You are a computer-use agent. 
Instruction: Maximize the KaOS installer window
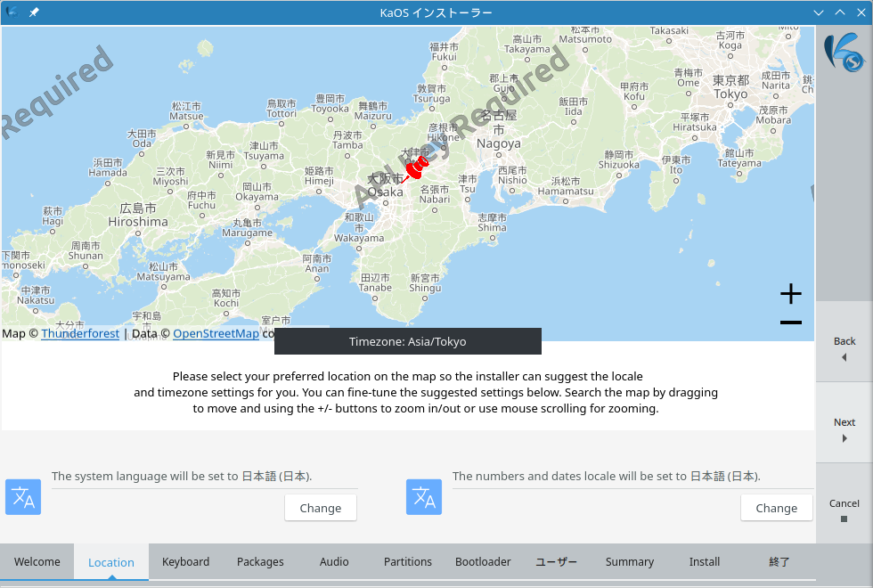tap(839, 12)
